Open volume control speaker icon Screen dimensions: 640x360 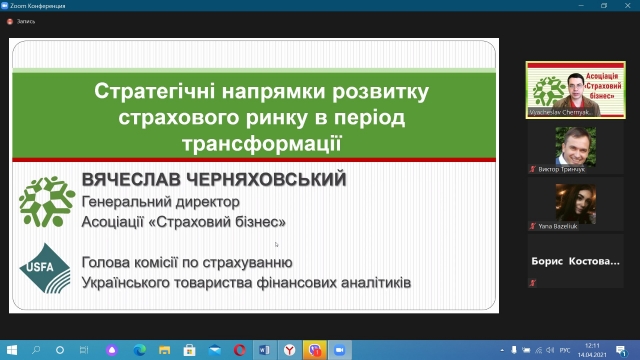click(551, 350)
